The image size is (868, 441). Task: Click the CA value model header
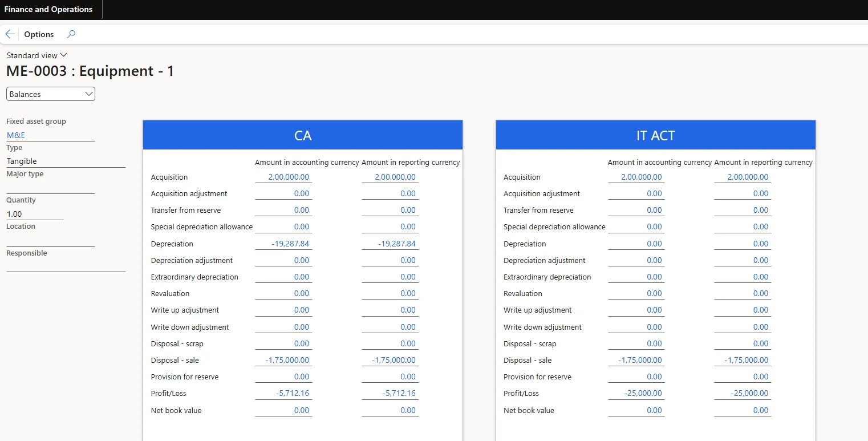pyautogui.click(x=303, y=135)
